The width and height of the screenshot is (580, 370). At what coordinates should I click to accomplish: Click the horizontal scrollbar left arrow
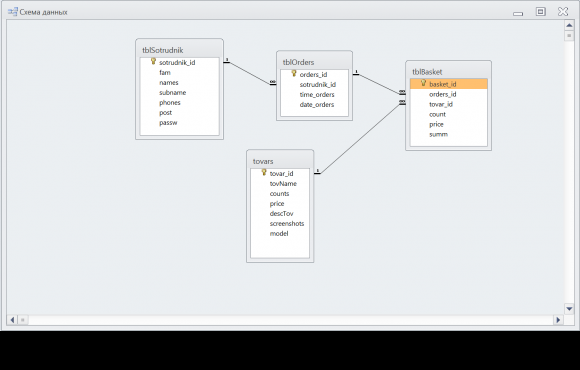(x=12, y=320)
